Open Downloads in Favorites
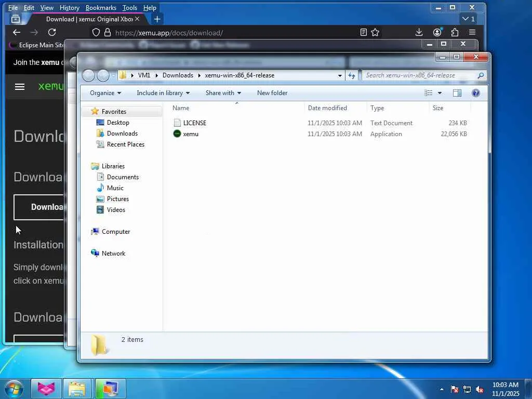 122,134
